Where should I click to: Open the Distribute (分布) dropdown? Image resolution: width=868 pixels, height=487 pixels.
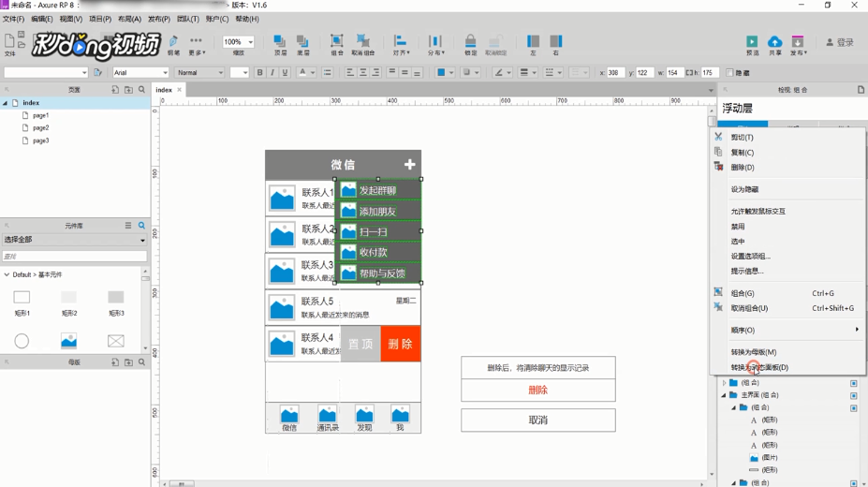click(x=435, y=44)
